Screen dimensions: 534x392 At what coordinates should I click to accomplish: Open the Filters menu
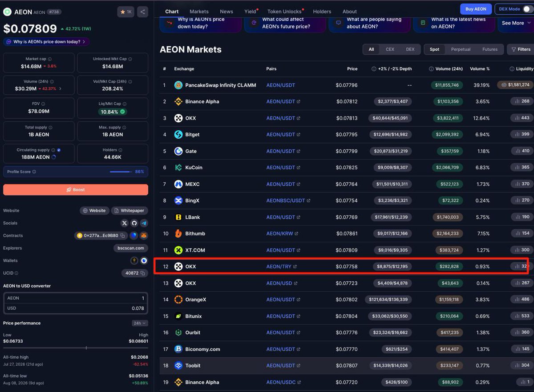click(x=520, y=49)
